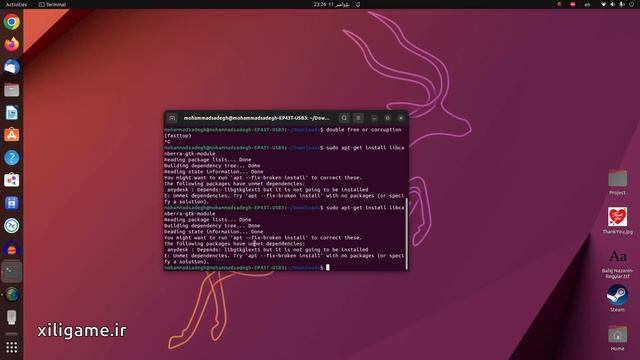
Task: Open the Help question mark icon
Action: [x=11, y=158]
